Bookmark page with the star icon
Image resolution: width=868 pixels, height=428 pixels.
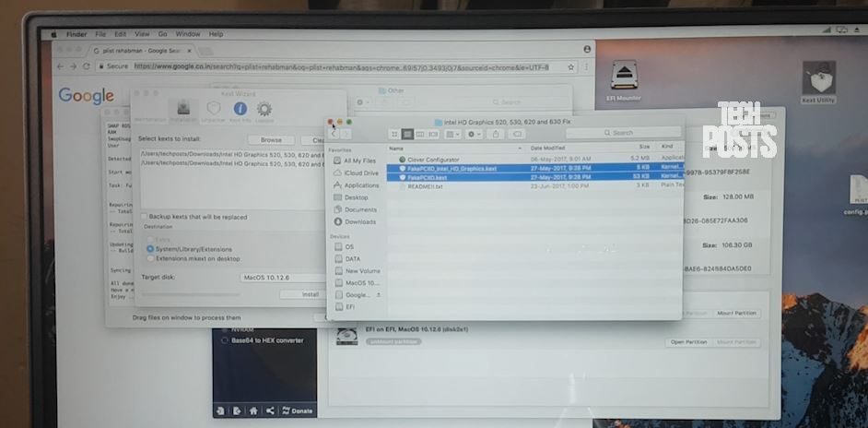[570, 67]
